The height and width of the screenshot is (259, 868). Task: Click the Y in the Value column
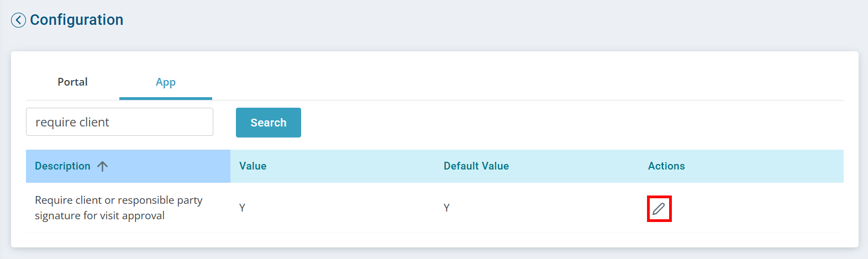[x=242, y=208]
